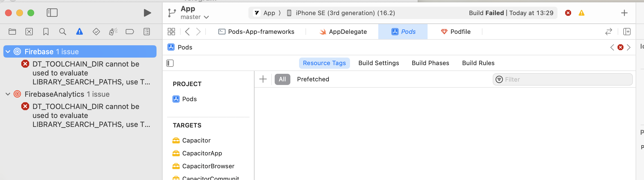This screenshot has width=644, height=180.
Task: Show the Breakpoint navigator
Action: [x=130, y=32]
